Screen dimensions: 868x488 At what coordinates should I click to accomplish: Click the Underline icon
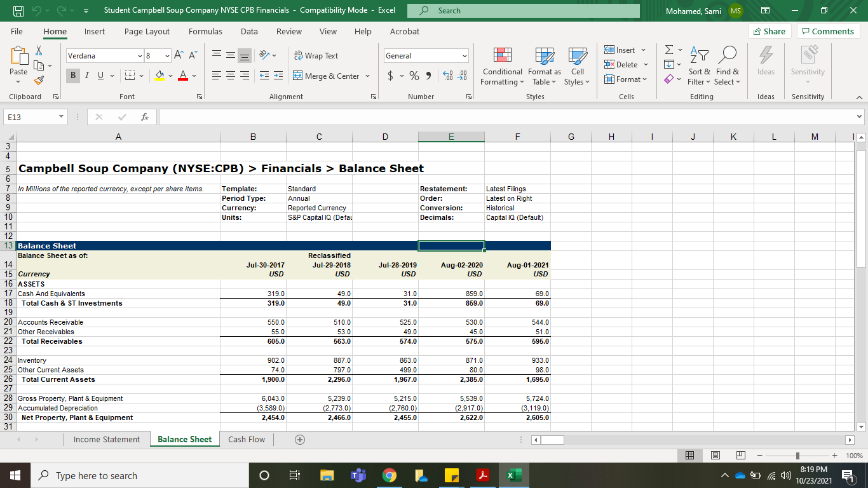click(x=100, y=76)
